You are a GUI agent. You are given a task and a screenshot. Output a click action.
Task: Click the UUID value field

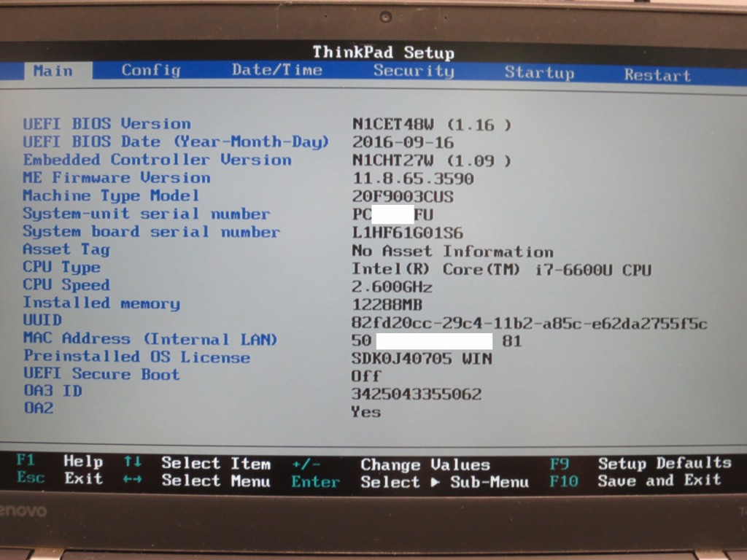(529, 324)
